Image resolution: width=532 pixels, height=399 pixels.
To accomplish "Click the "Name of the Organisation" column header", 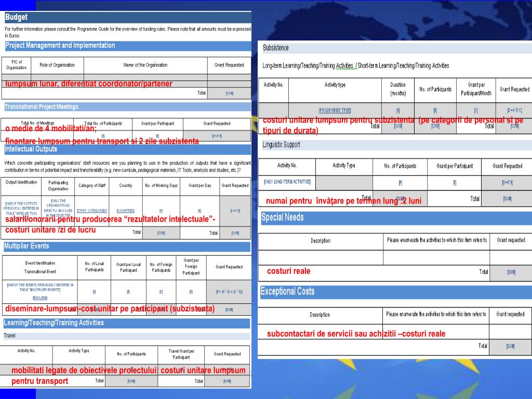I will click(x=145, y=65).
